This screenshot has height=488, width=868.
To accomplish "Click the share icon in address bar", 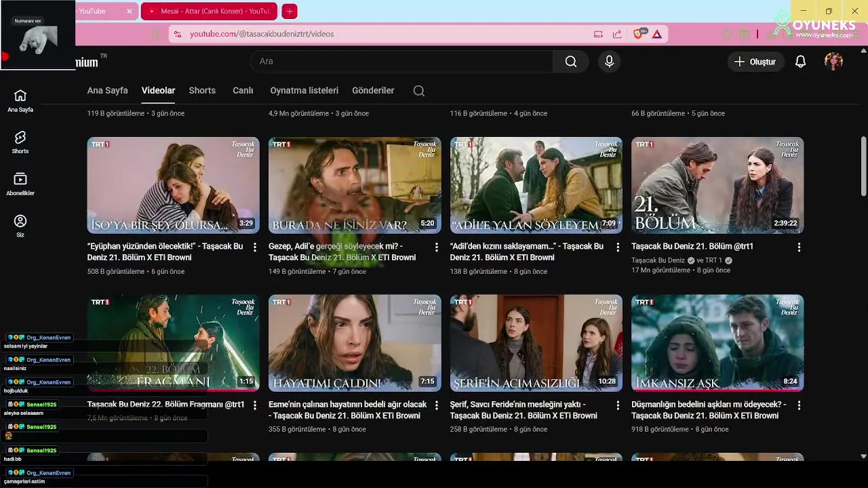I will tap(617, 34).
